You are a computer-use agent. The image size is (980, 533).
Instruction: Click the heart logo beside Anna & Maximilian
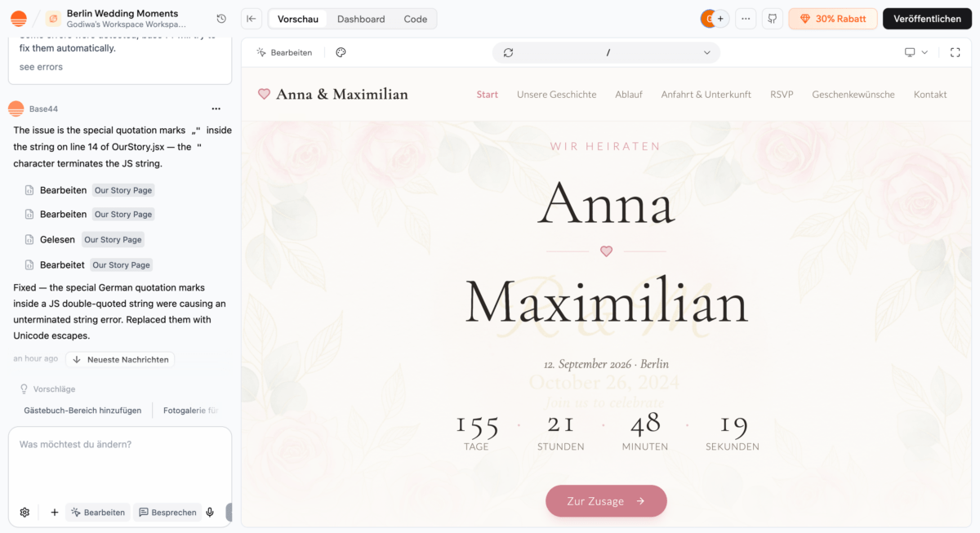(264, 94)
